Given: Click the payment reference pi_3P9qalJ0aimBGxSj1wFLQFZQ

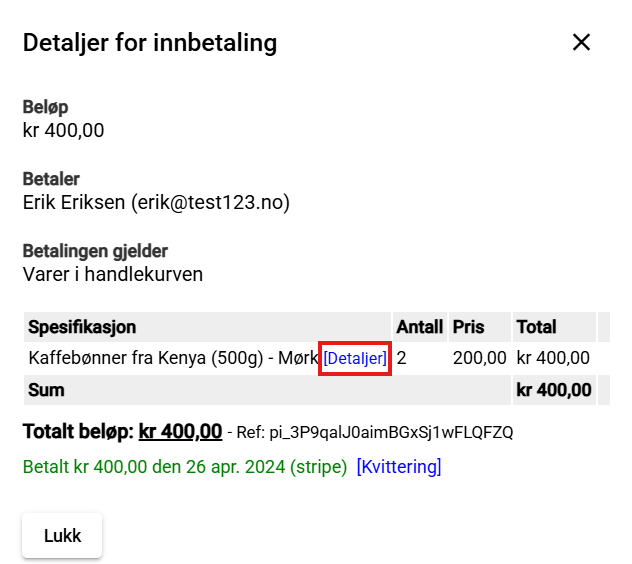Looking at the screenshot, I should point(388,433).
